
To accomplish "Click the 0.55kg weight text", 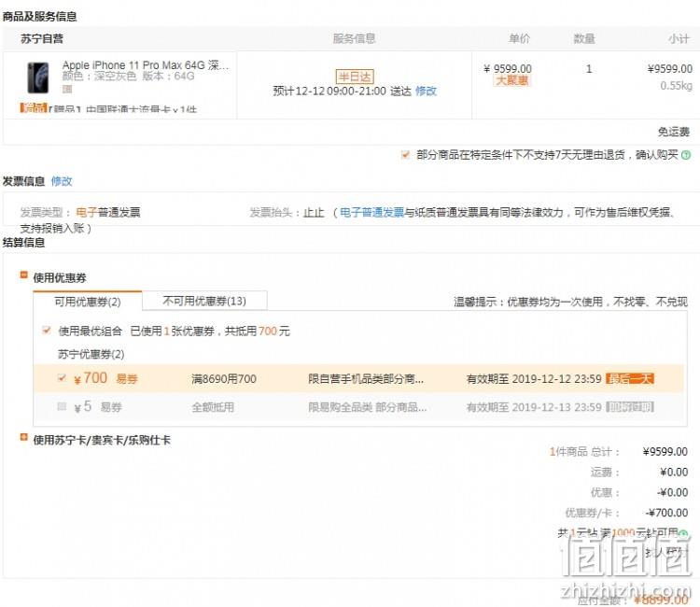I will pyautogui.click(x=677, y=85).
